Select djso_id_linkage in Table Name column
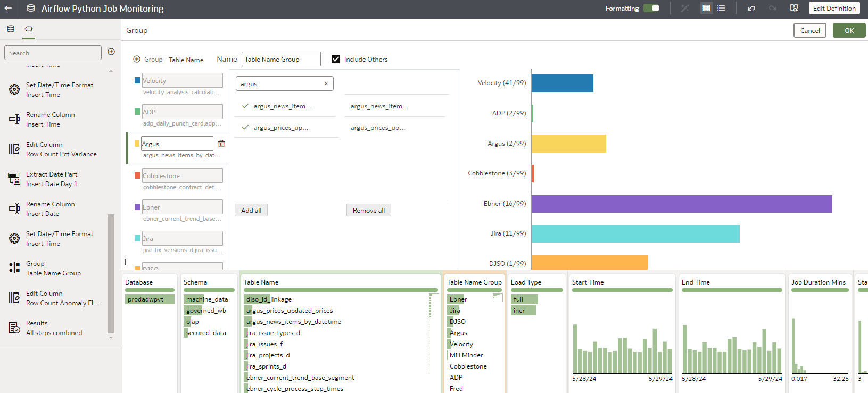This screenshot has height=393, width=868. tap(269, 299)
